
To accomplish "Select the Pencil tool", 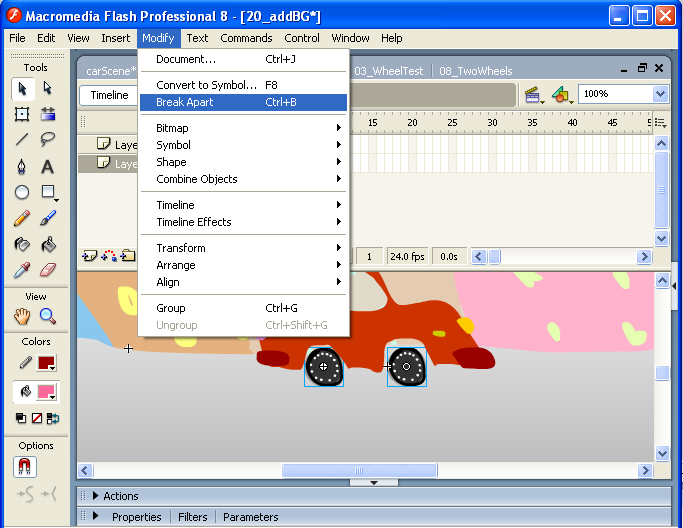I will pos(22,218).
